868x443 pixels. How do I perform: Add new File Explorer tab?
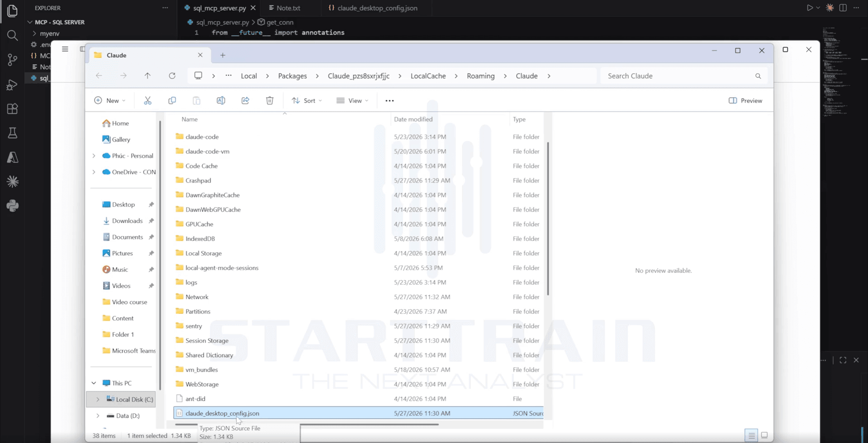tap(223, 55)
